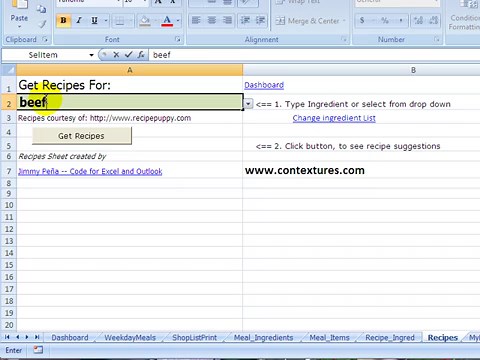Apply red font color A
This screenshot has height=360, width=480.
tap(167, 21)
